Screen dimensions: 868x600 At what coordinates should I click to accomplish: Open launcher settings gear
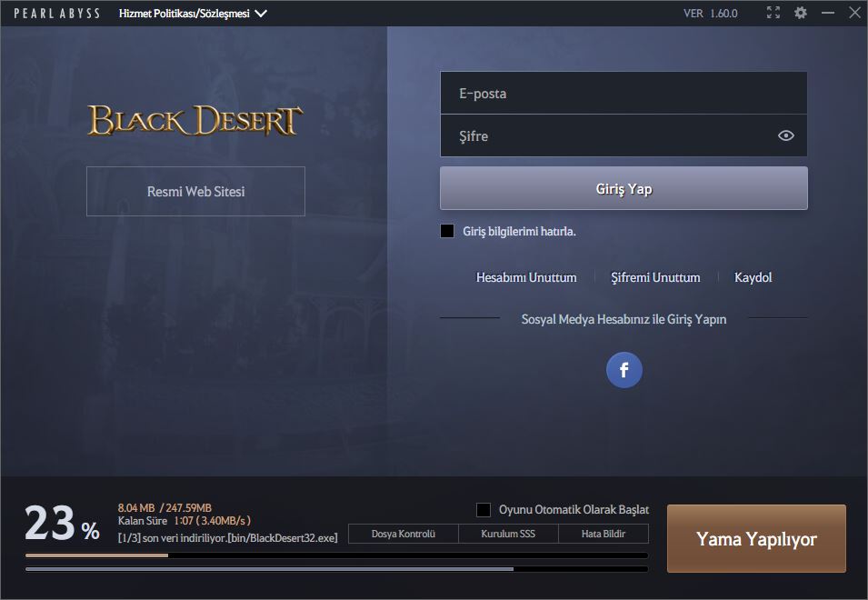point(801,13)
